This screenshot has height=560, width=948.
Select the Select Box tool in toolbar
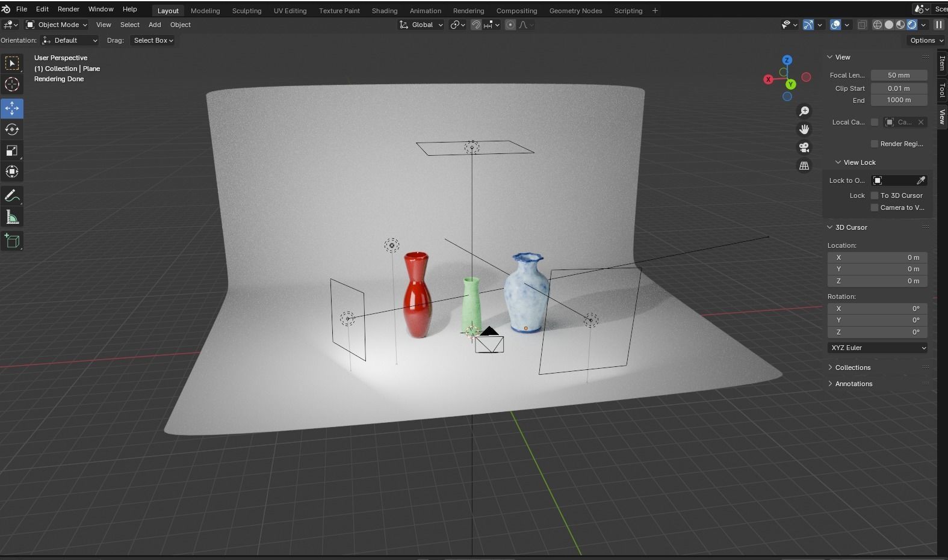[x=12, y=63]
